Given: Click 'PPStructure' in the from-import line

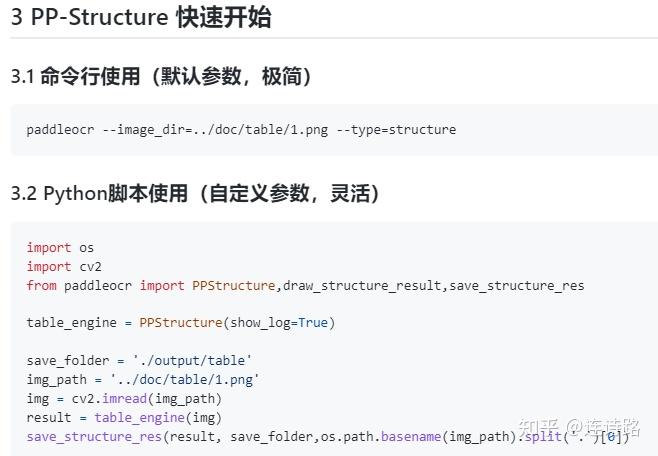Looking at the screenshot, I should [233, 285].
